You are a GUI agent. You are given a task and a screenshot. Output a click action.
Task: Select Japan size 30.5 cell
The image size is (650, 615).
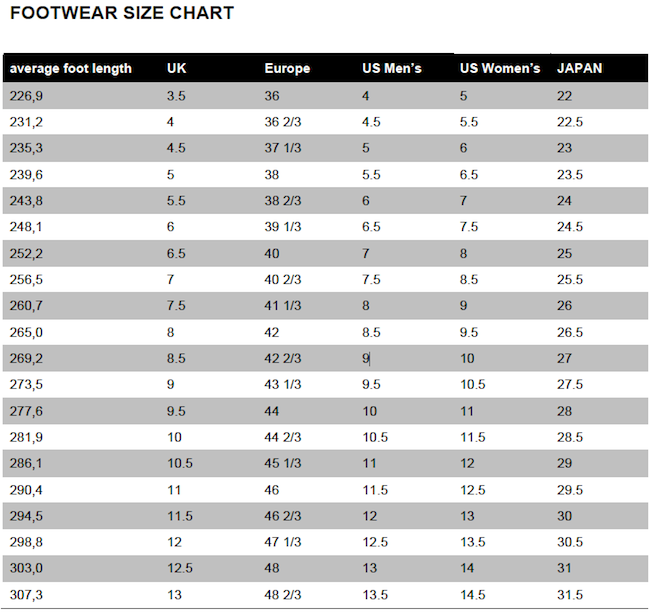point(570,542)
